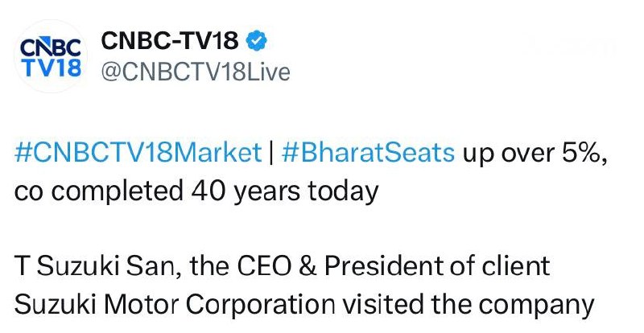Click the pipe separator between the hashtags
Viewport: 644px width, 333px height.
coord(271,153)
